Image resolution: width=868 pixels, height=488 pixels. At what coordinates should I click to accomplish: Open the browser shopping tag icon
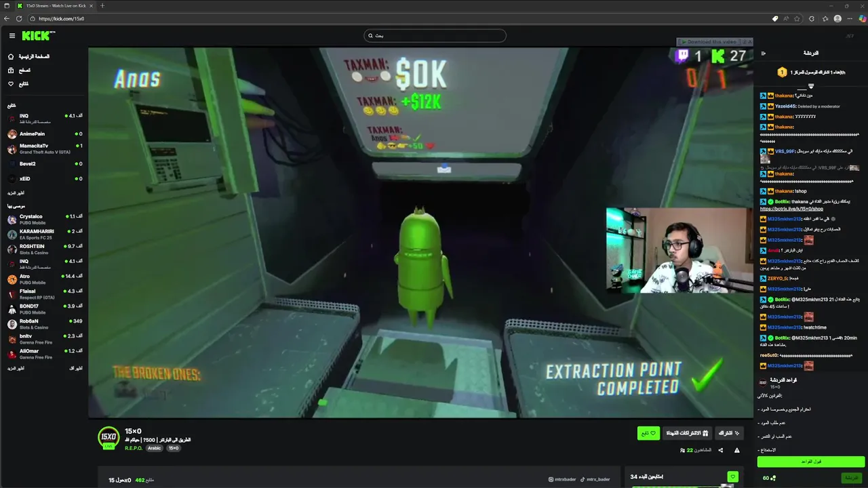[775, 19]
